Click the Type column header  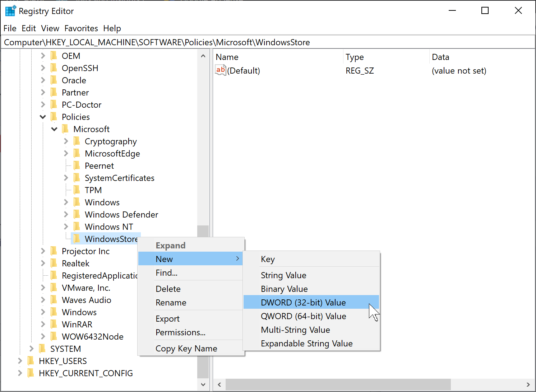coord(355,57)
